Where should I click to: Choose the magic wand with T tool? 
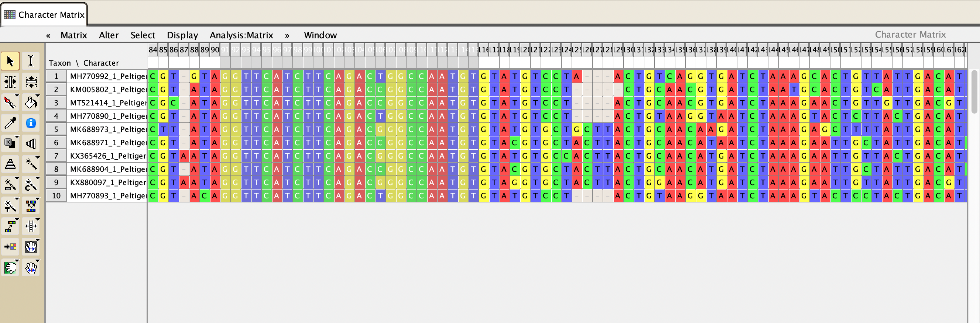tap(10, 206)
